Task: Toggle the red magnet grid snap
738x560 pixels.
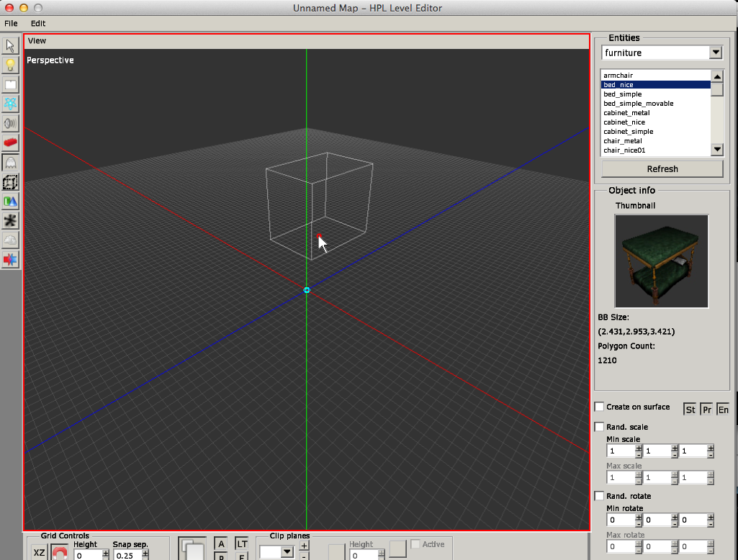Action: pyautogui.click(x=60, y=553)
